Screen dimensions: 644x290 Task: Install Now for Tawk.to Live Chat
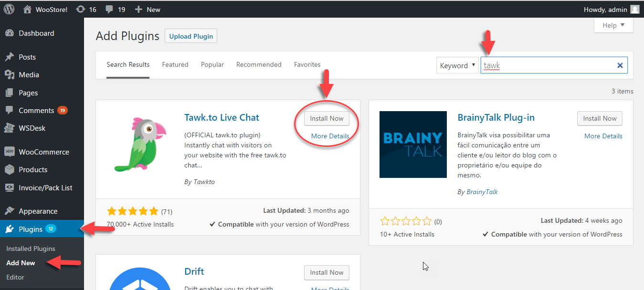pyautogui.click(x=327, y=118)
